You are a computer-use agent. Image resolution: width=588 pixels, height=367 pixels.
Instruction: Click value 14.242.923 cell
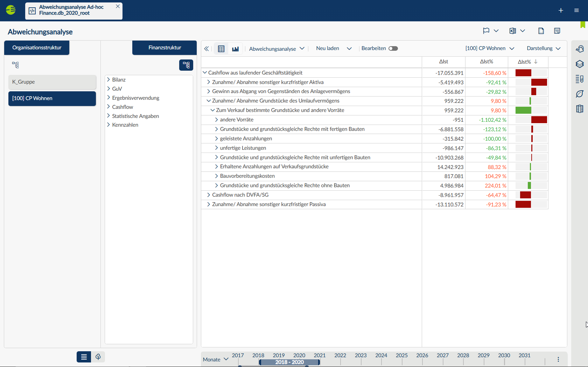(x=443, y=167)
